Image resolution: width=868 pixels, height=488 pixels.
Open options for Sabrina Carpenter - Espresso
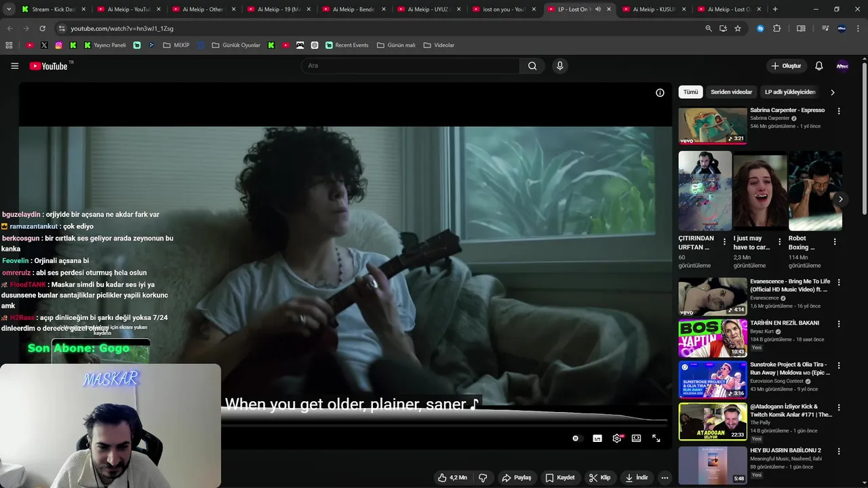(839, 111)
